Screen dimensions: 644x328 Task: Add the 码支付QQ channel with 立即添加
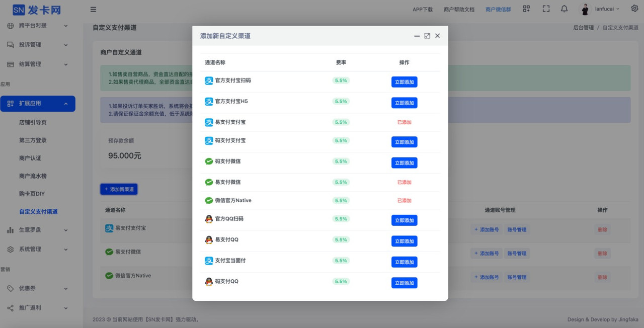pyautogui.click(x=404, y=283)
